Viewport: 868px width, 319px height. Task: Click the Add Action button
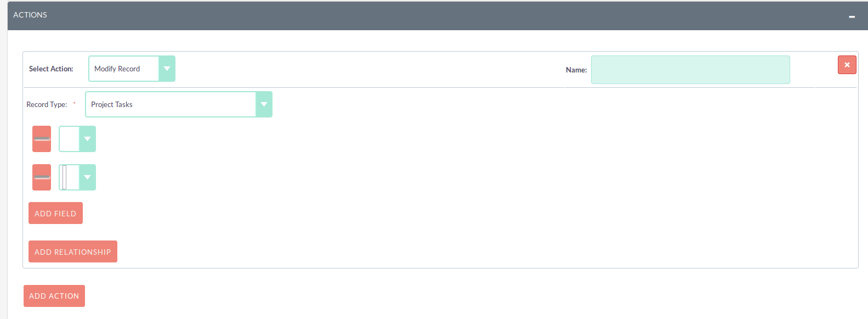click(x=54, y=296)
